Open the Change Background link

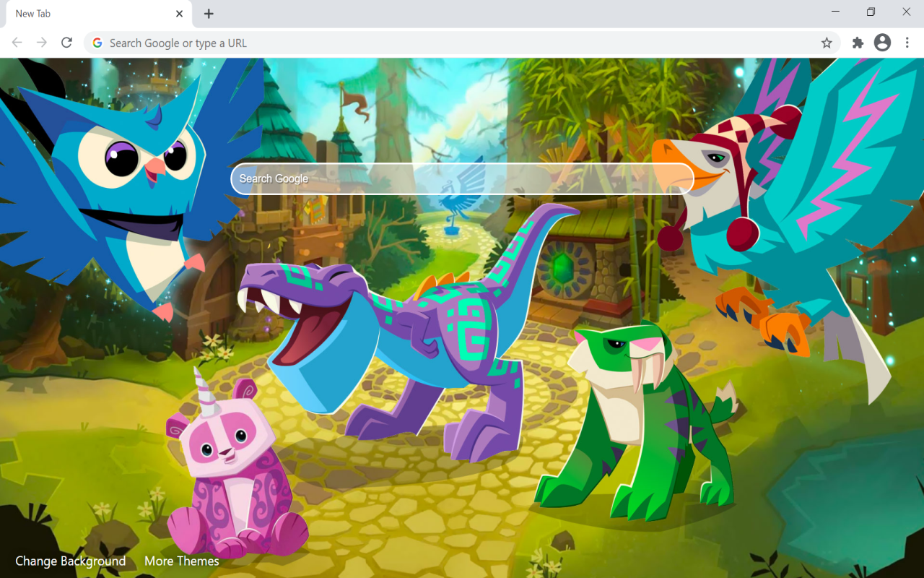pyautogui.click(x=71, y=561)
